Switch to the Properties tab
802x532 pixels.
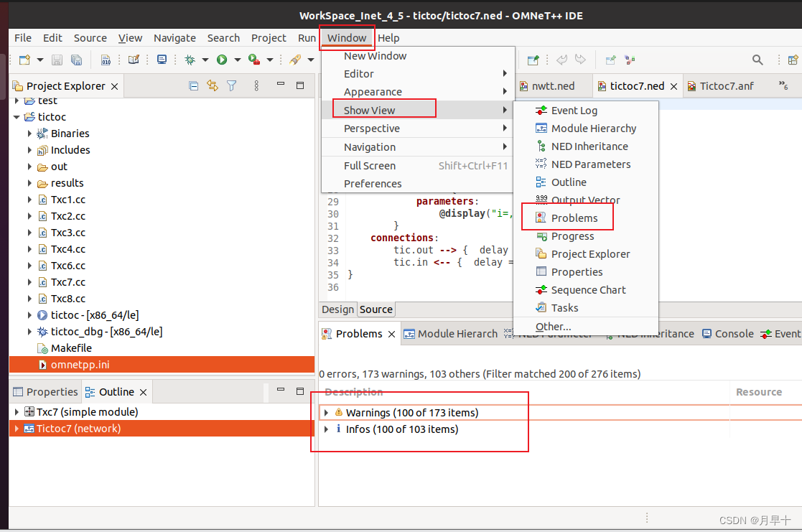[x=45, y=392]
